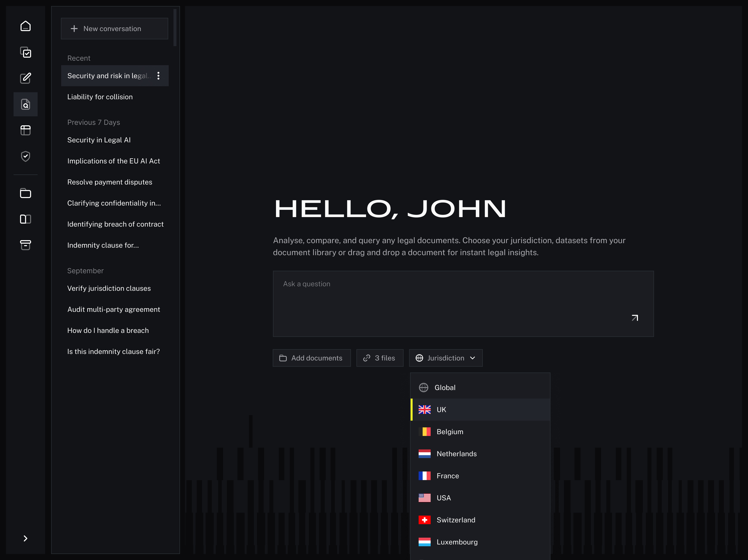The height and width of the screenshot is (560, 748).
Task: Open the draft edit pencil icon
Action: tap(25, 78)
